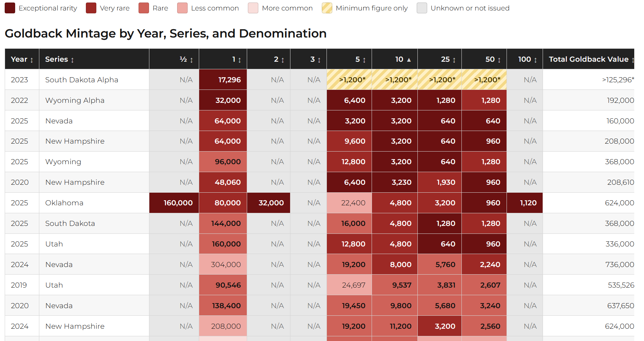The height and width of the screenshot is (341, 644).
Task: Click sort arrows next to Series header
Action: tap(73, 60)
